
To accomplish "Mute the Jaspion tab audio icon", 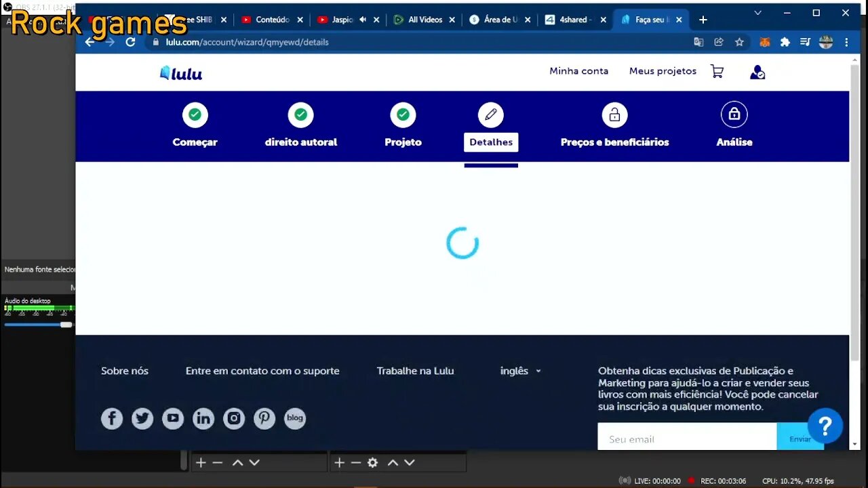I will click(x=363, y=20).
